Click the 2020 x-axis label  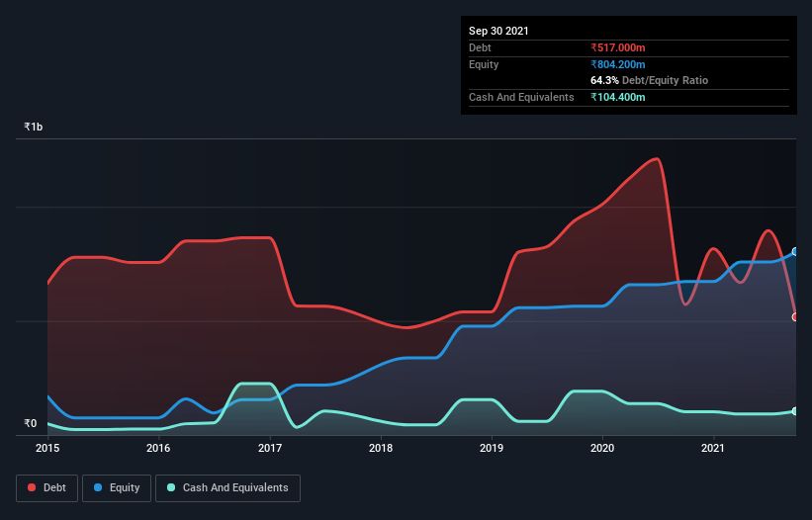(x=602, y=448)
